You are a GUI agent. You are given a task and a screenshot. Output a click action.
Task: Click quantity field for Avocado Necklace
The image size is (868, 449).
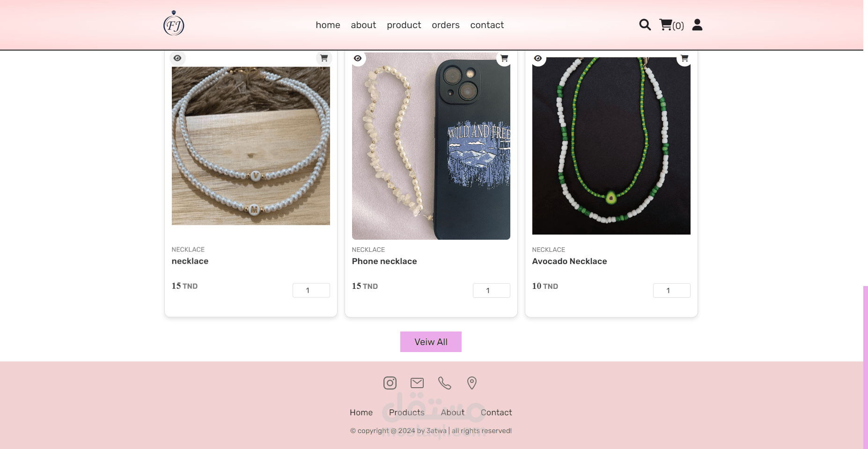pyautogui.click(x=671, y=290)
